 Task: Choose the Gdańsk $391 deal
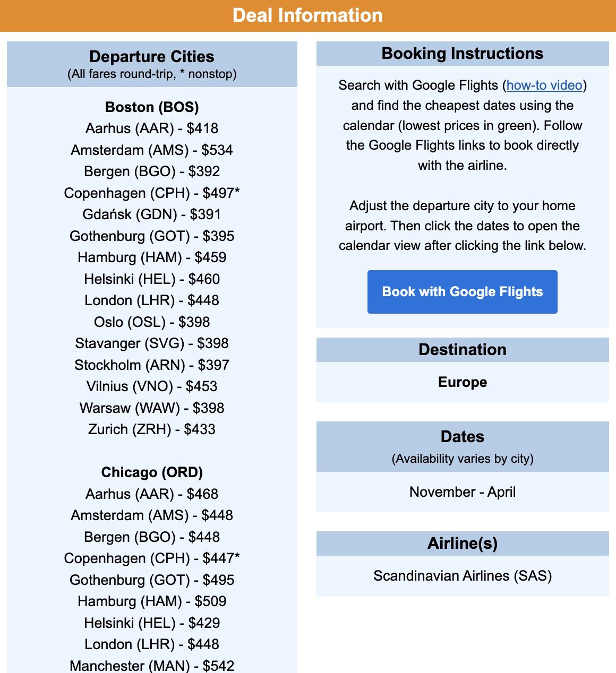click(x=152, y=214)
